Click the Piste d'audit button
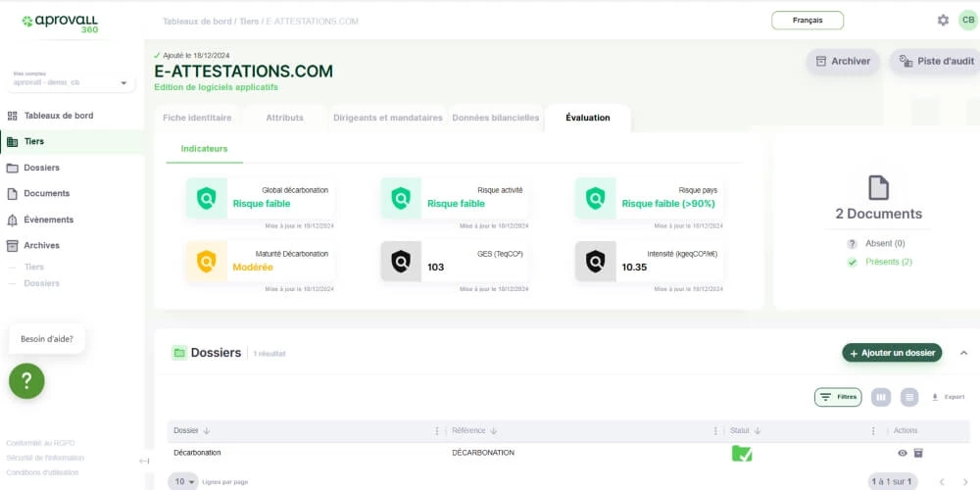Image resolution: width=980 pixels, height=490 pixels. click(x=935, y=61)
